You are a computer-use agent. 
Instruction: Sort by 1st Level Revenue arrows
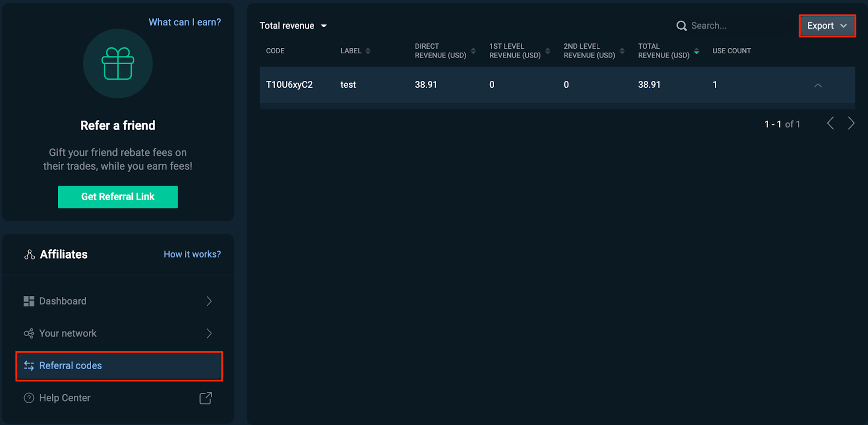point(547,51)
